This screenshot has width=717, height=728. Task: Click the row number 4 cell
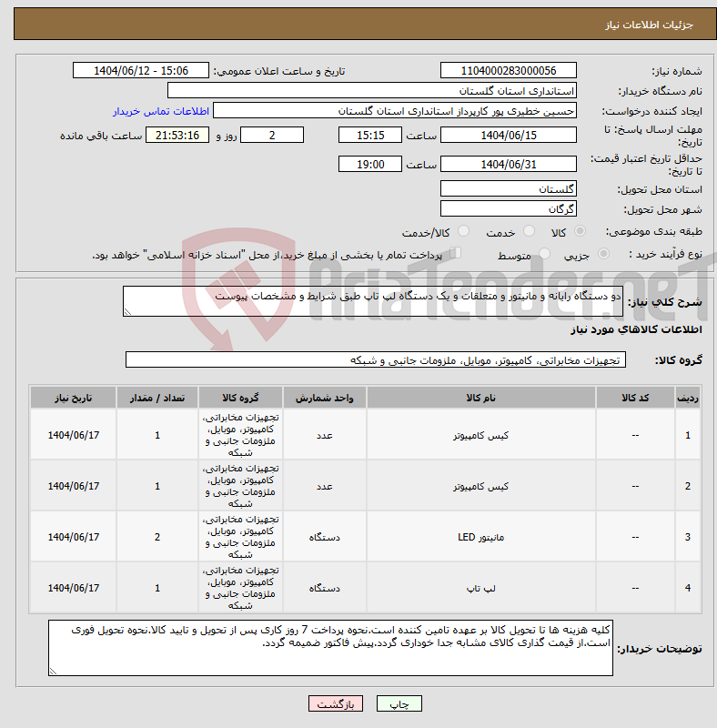(687, 588)
